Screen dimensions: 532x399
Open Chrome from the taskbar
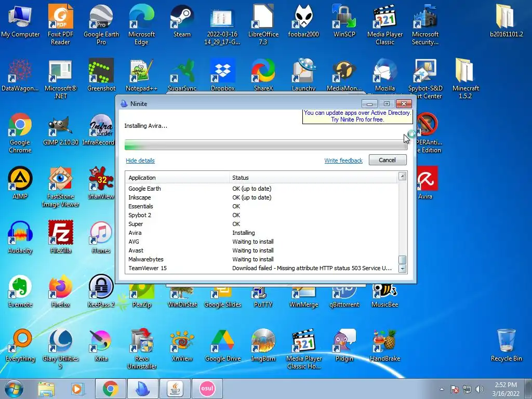point(110,389)
